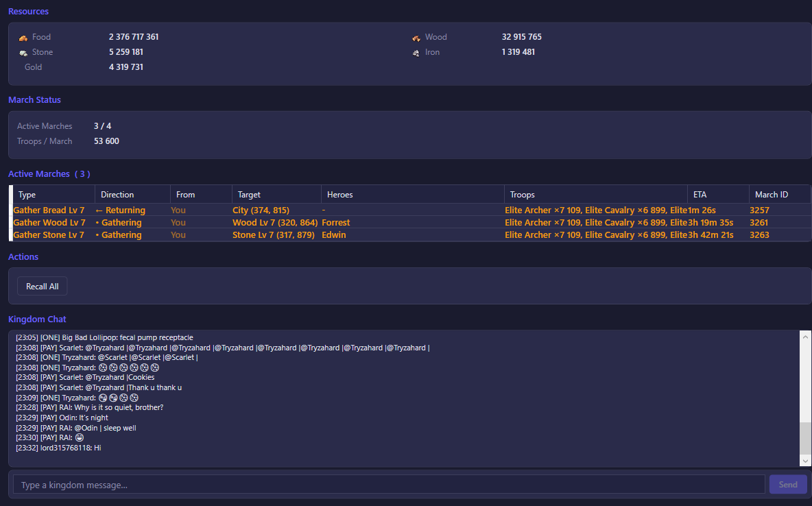Image resolution: width=812 pixels, height=506 pixels.
Task: Click the Wood resource icon
Action: [x=416, y=38]
